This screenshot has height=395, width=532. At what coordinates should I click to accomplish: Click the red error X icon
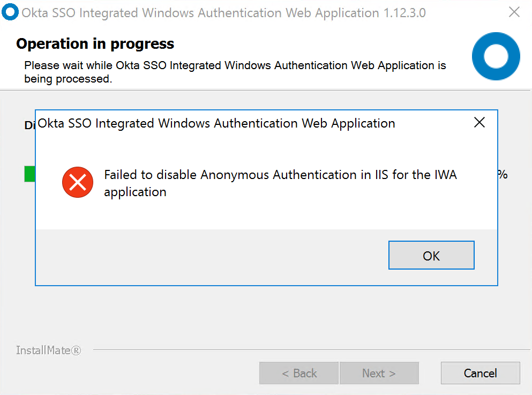pos(78,182)
